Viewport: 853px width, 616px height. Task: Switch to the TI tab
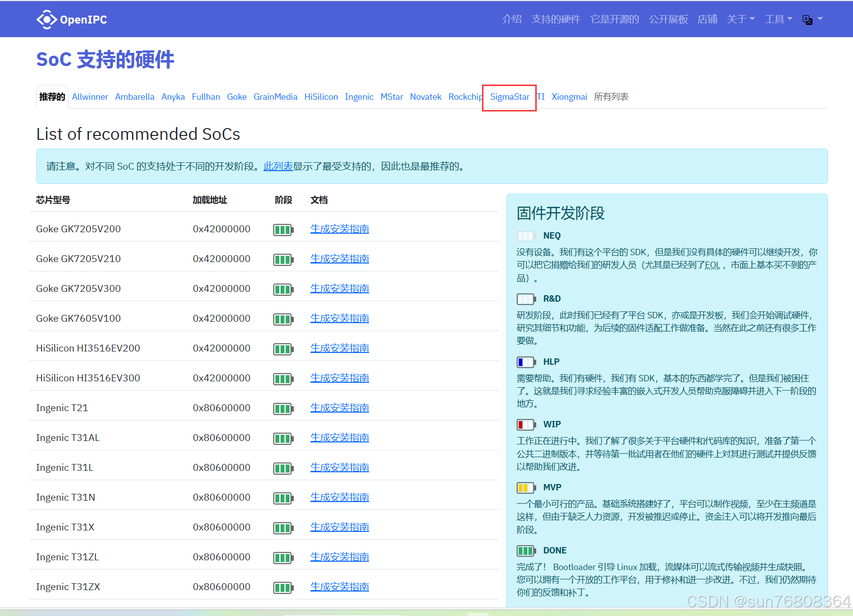(x=541, y=97)
